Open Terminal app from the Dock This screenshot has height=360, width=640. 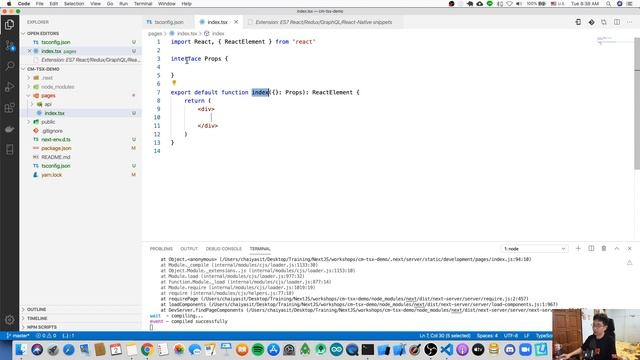368,350
